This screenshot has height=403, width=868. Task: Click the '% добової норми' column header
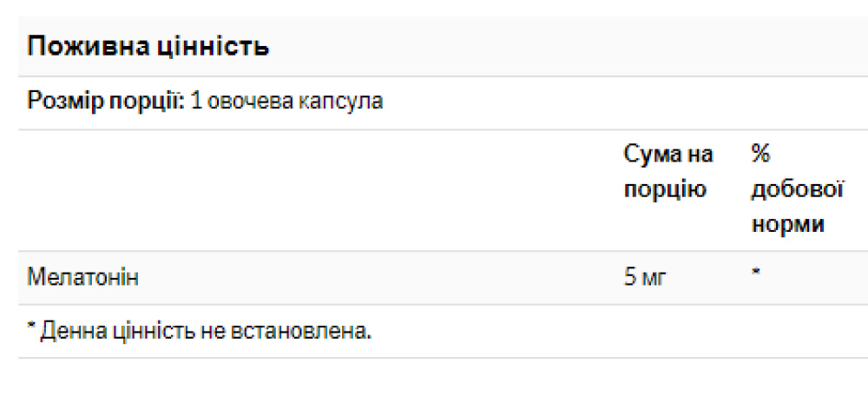(797, 189)
